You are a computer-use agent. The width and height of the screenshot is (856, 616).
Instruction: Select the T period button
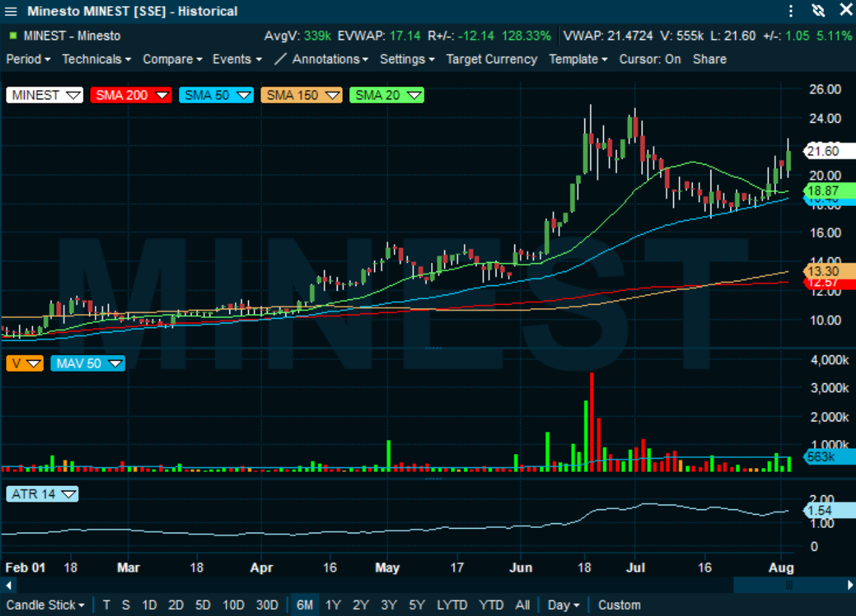click(x=106, y=605)
